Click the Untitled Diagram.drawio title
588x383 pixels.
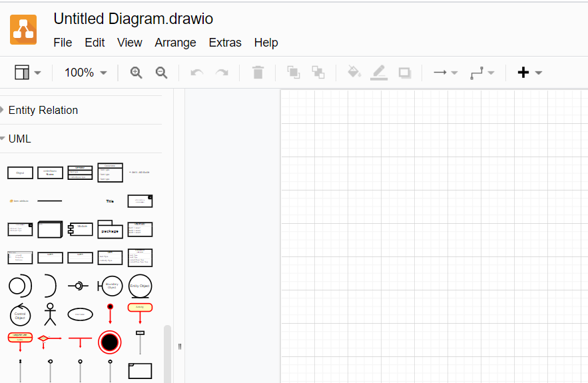(x=133, y=19)
